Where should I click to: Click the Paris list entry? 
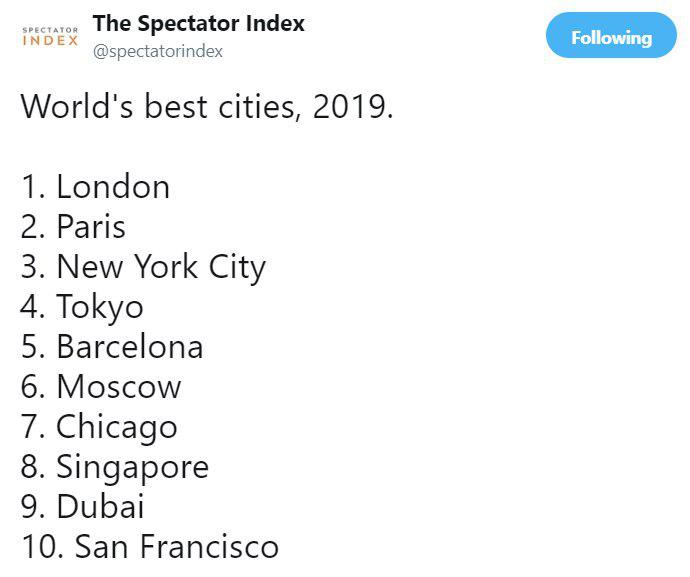pyautogui.click(x=73, y=227)
